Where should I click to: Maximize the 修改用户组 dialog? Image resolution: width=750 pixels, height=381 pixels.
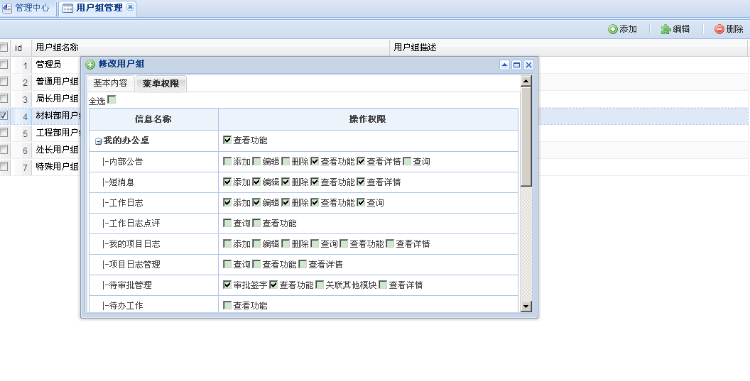click(x=517, y=65)
